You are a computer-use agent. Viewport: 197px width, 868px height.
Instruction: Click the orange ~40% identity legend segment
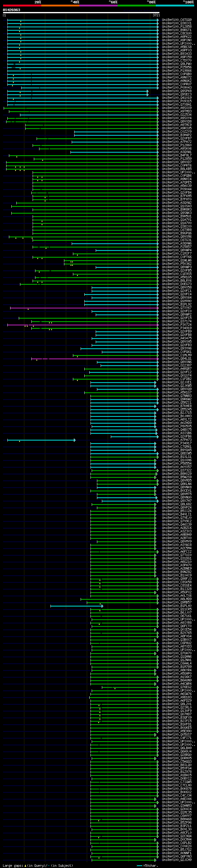coord(60,6)
